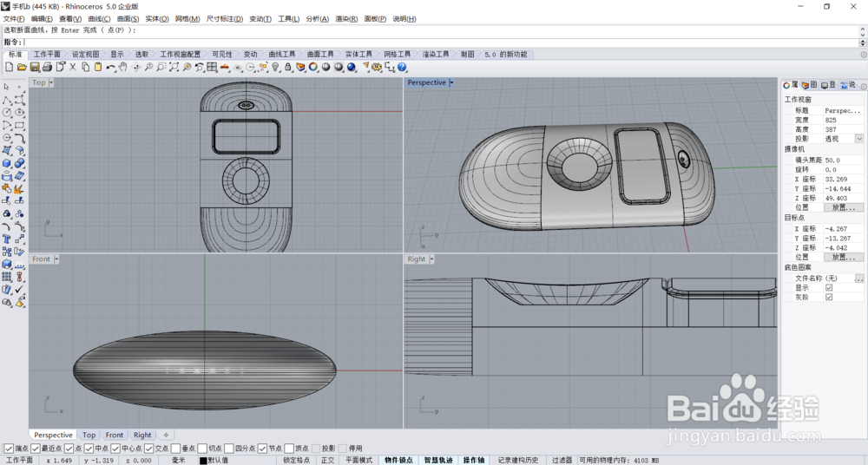Click the Cut scissors icon
This screenshot has height=465, width=868.
tap(73, 67)
